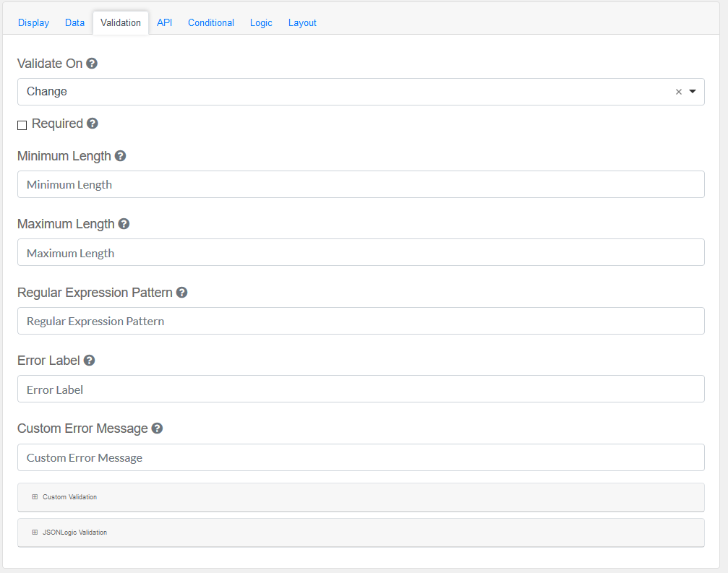The height and width of the screenshot is (573, 728).
Task: Click the Maximum Length help icon
Action: [x=124, y=224]
